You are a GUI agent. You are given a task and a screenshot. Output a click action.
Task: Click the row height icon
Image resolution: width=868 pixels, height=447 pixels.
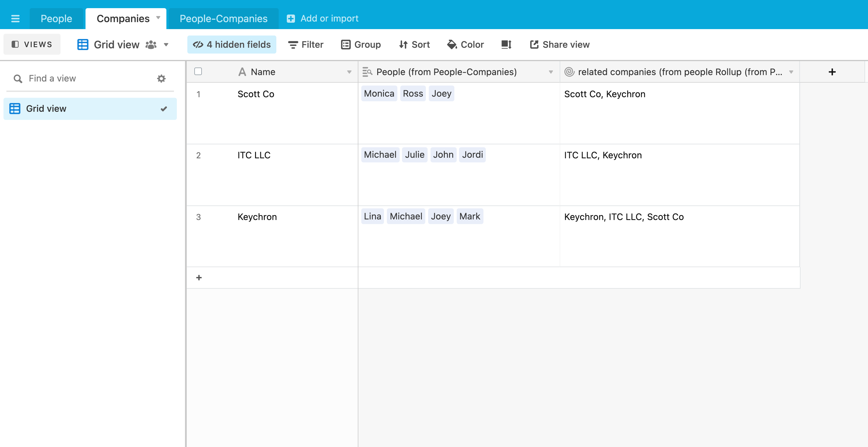click(x=506, y=45)
